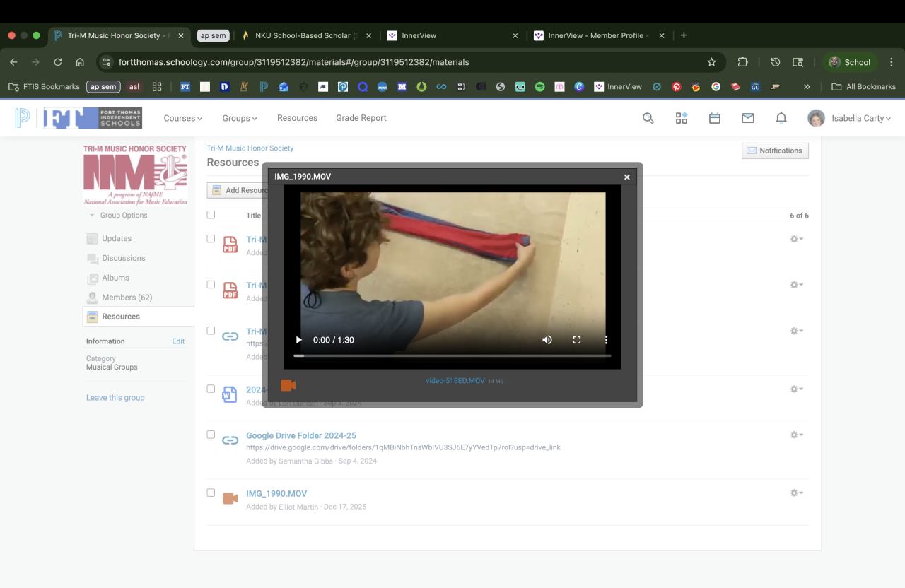The image size is (905, 588).
Task: Expand the Groups dropdown menu
Action: point(240,118)
